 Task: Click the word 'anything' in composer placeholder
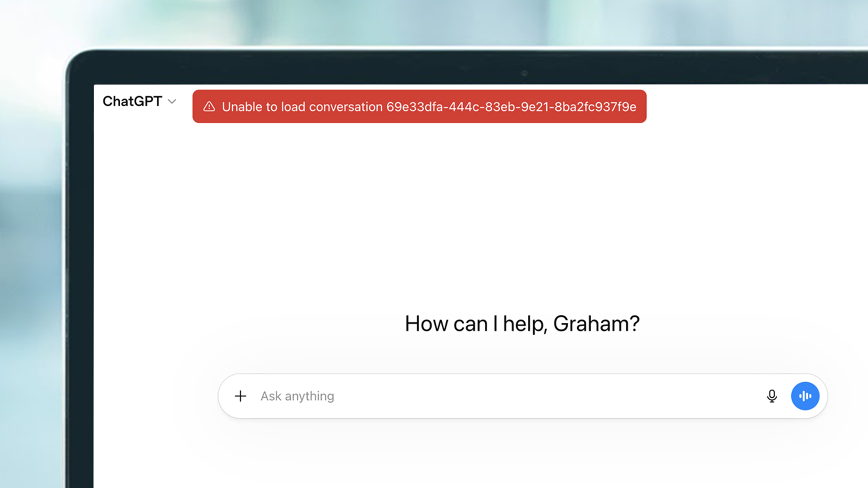309,396
